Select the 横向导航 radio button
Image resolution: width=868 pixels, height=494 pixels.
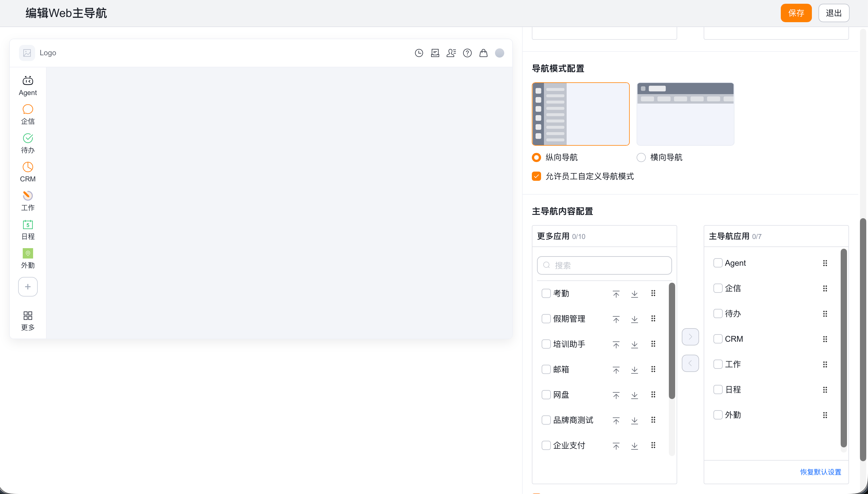(x=641, y=157)
